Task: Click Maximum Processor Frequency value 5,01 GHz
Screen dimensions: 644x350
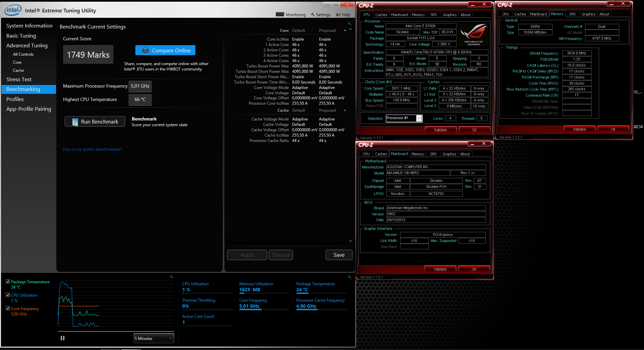Action: coord(140,86)
